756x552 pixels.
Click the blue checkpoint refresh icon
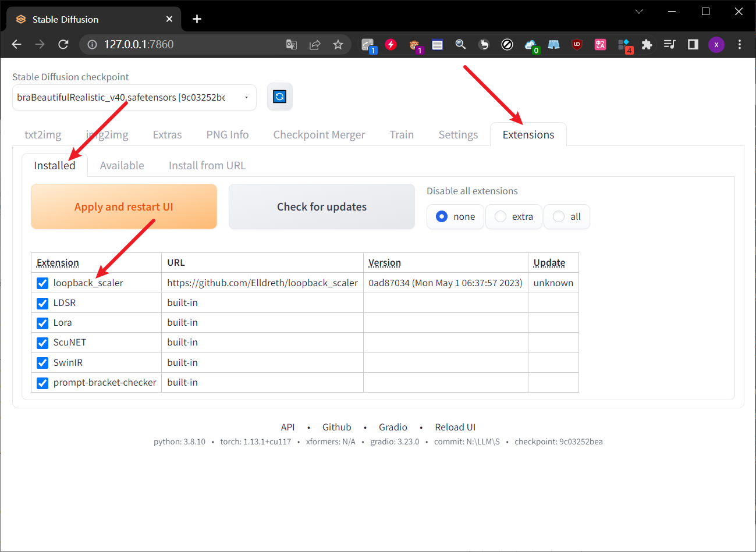tap(280, 97)
